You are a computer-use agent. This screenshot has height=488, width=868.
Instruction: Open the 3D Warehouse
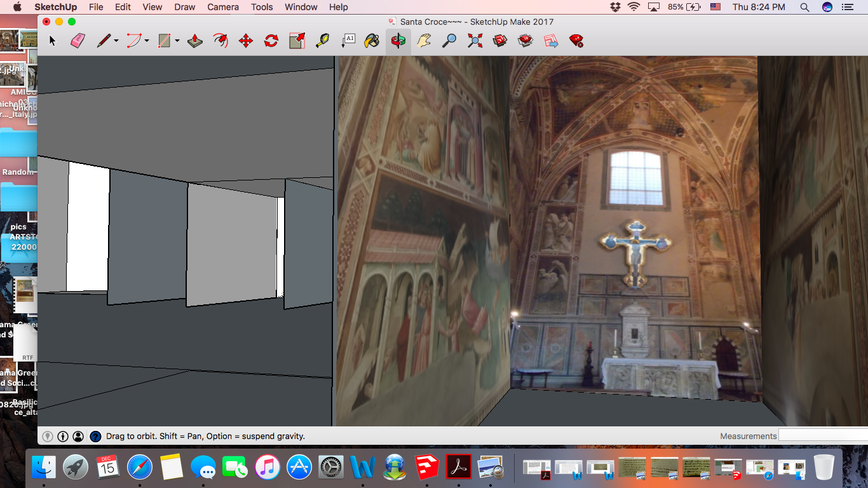click(500, 41)
